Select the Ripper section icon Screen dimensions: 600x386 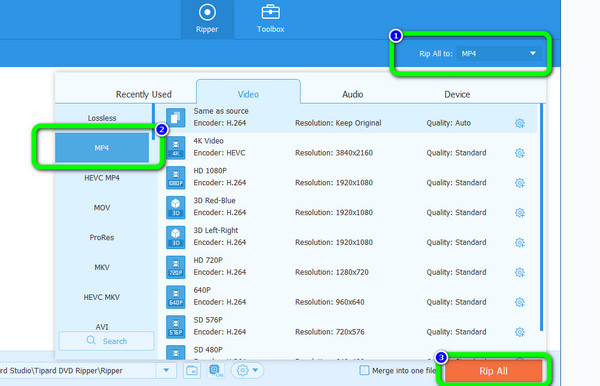[x=207, y=13]
